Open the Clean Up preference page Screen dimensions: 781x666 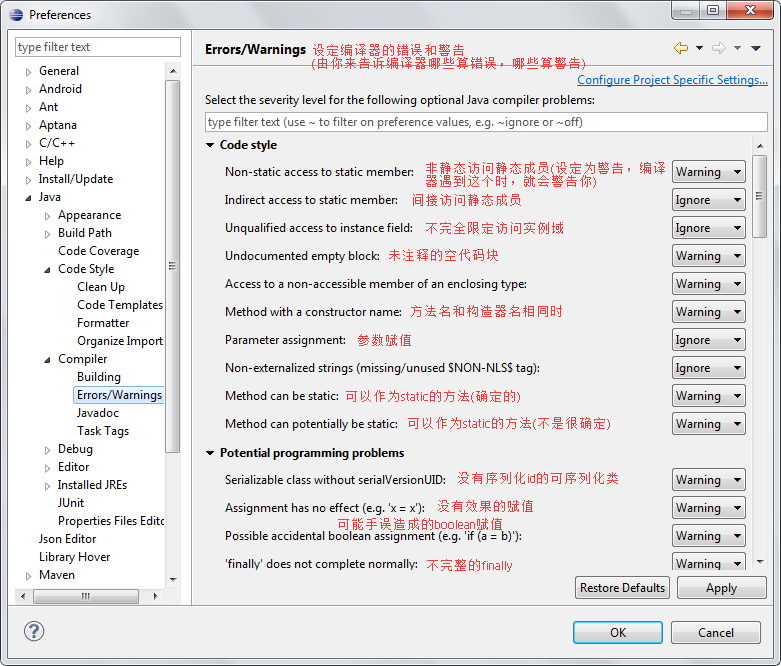101,287
